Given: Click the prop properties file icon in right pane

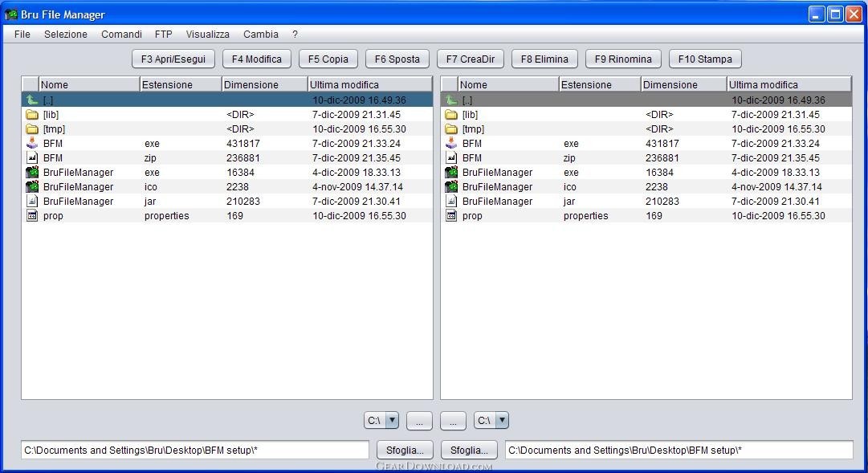Looking at the screenshot, I should tap(451, 215).
